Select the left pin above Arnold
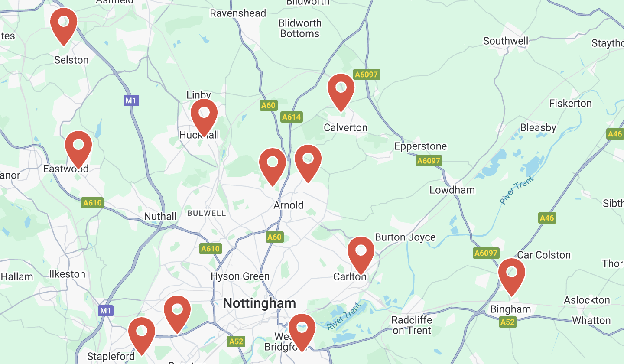The image size is (624, 364). (273, 167)
